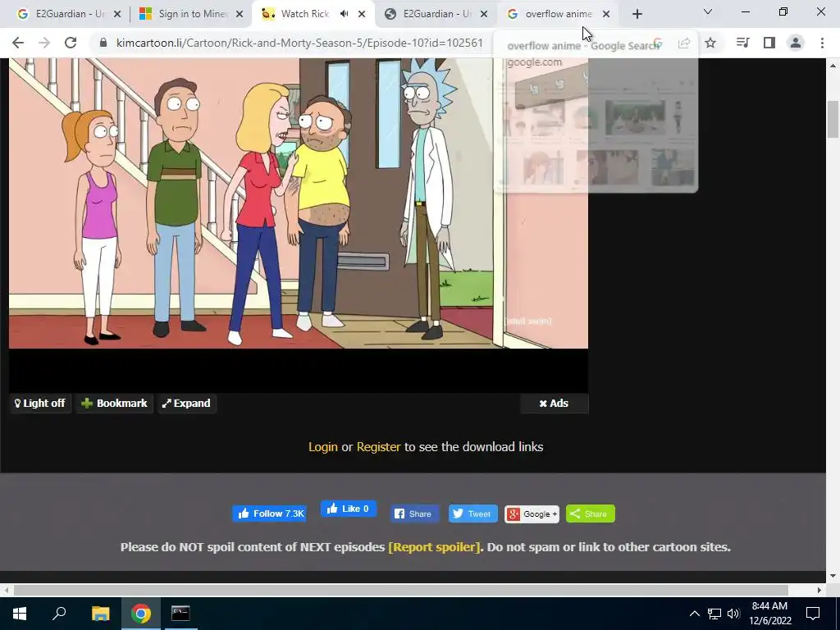The image size is (840, 630).
Task: Reload the kimcartoon page
Action: click(71, 43)
